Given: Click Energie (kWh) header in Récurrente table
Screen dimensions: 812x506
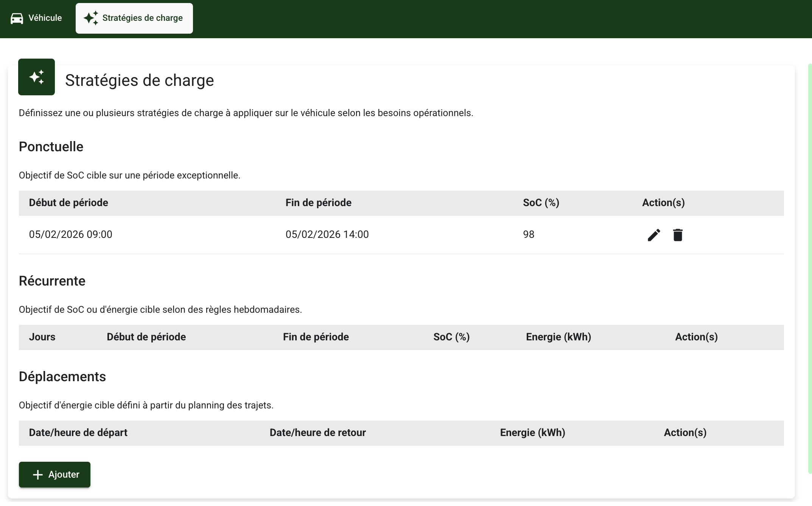Looking at the screenshot, I should [x=558, y=337].
